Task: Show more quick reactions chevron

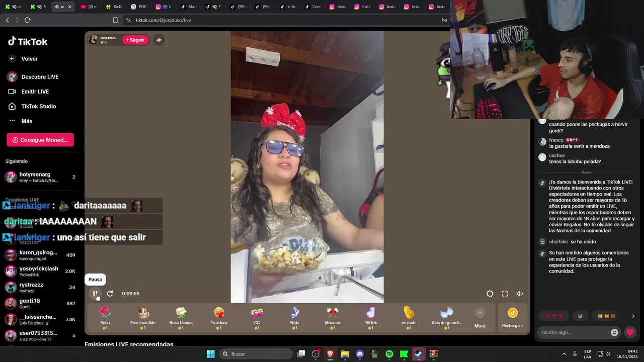Action: coord(633,316)
